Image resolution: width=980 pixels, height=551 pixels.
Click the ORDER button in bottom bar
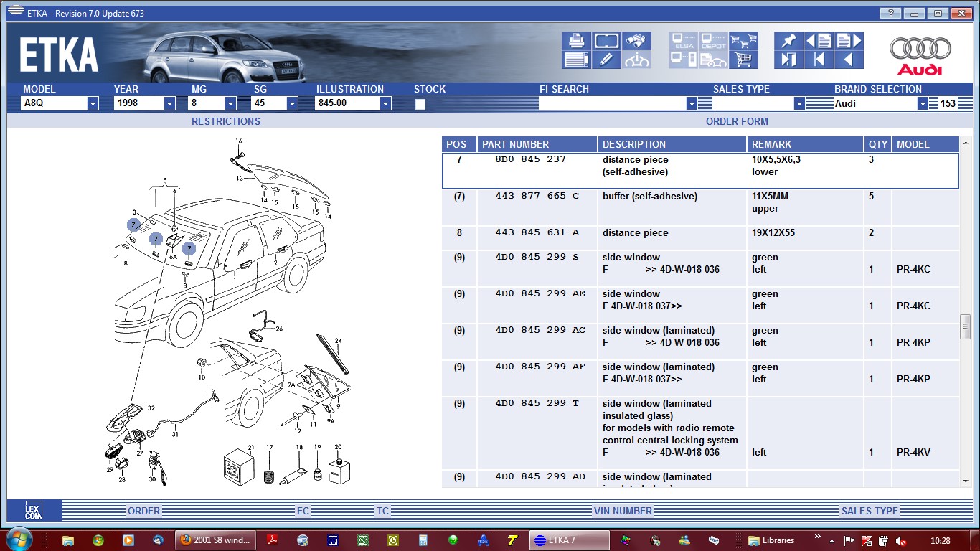click(x=144, y=511)
